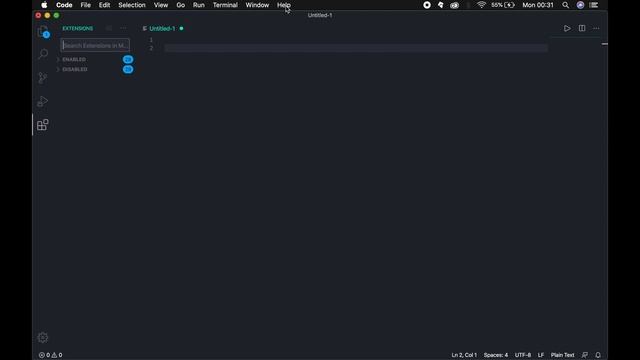The image size is (640, 360).
Task: Open the Source Control view
Action: 42,78
